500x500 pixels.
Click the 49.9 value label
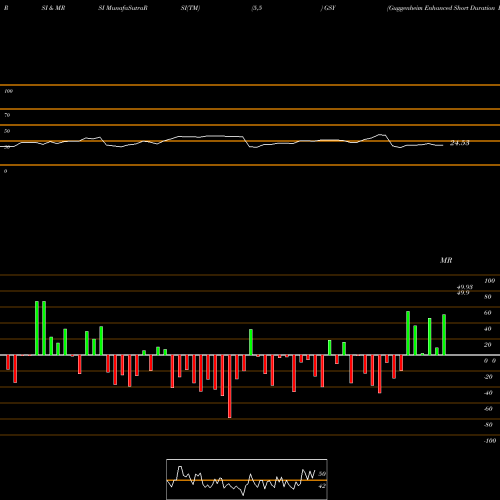(463, 293)
